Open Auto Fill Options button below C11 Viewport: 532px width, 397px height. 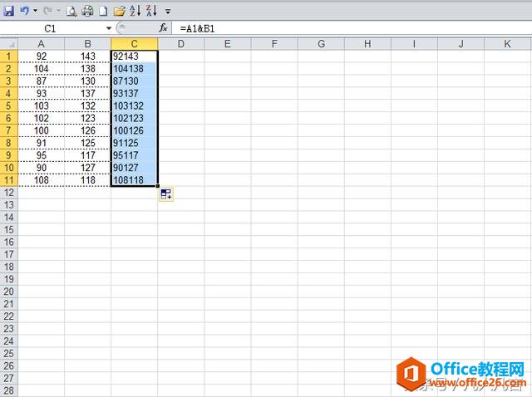pyautogui.click(x=166, y=194)
